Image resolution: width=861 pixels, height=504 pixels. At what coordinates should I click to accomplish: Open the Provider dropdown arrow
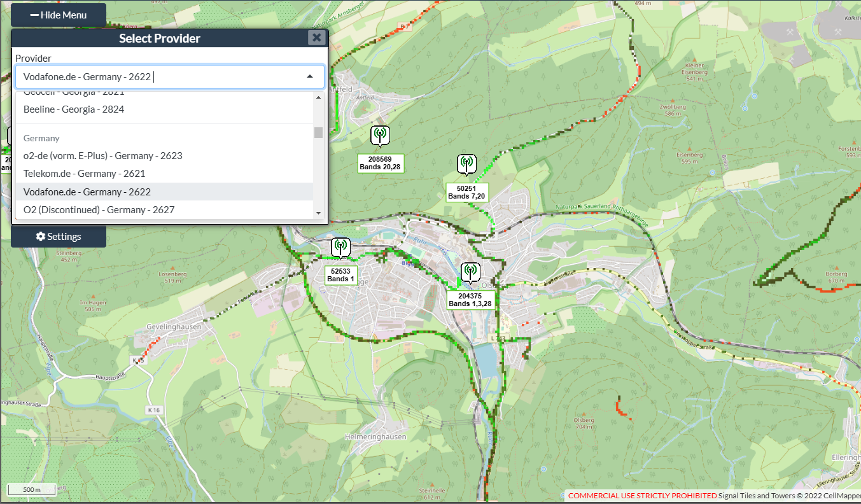[310, 76]
